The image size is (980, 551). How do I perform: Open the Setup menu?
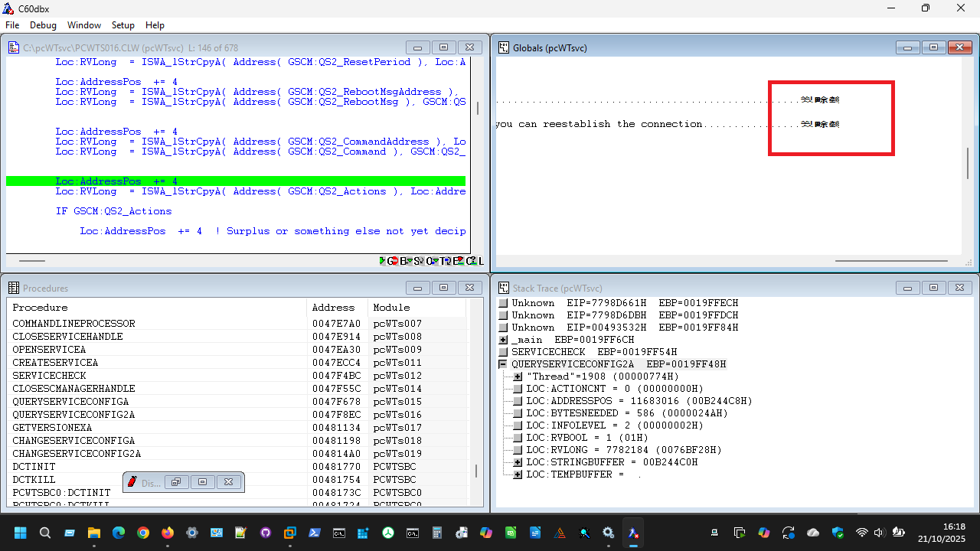pos(122,25)
